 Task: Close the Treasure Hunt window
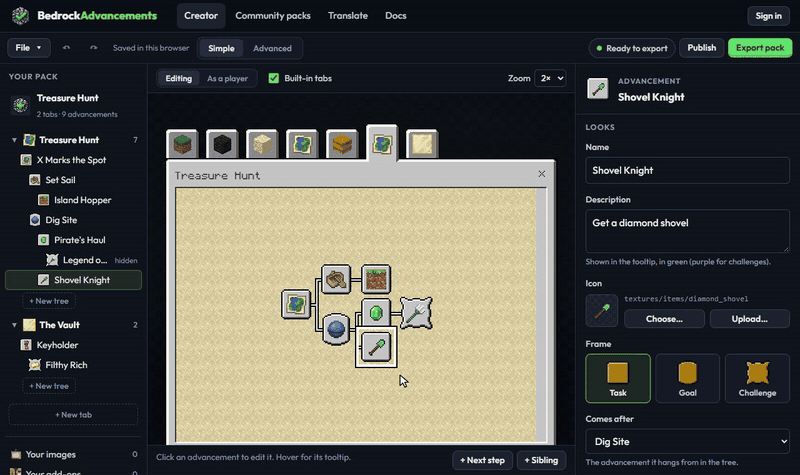pyautogui.click(x=541, y=174)
